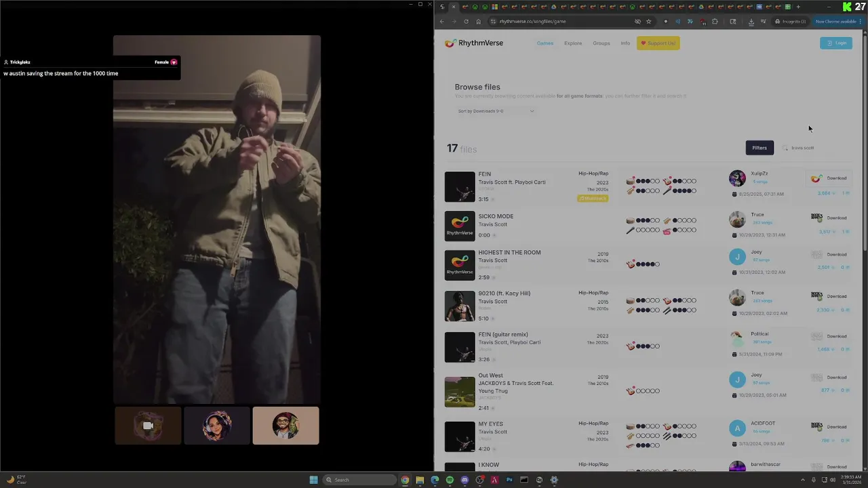Screen dimensions: 868x488
Task: Reload the page with the refresh icon
Action: click(466, 21)
